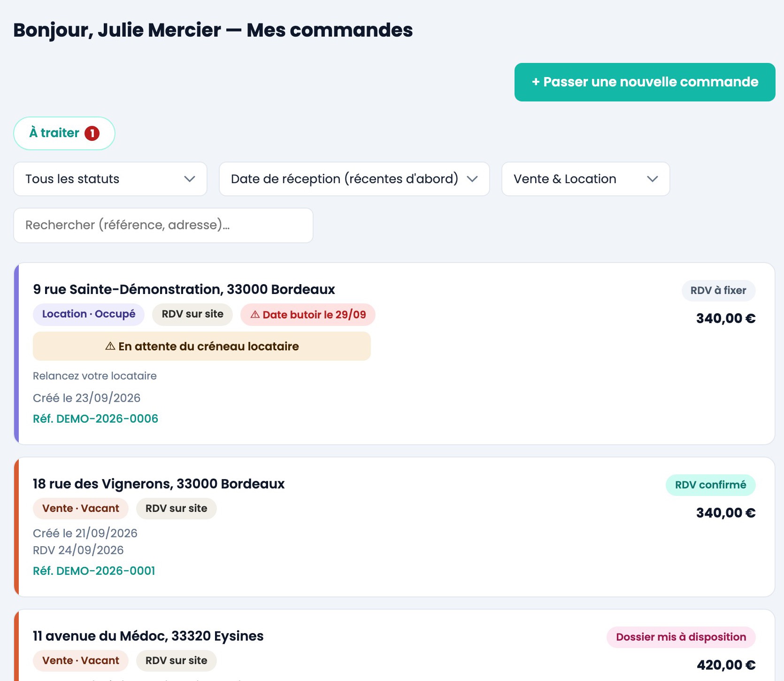Open Date de réception sort dropdown
This screenshot has height=681, width=784.
(x=354, y=179)
